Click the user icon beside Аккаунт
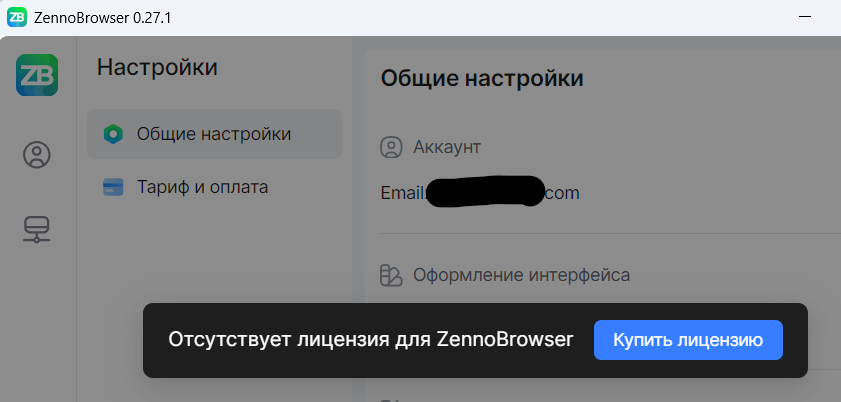The width and height of the screenshot is (841, 402). pyautogui.click(x=391, y=147)
